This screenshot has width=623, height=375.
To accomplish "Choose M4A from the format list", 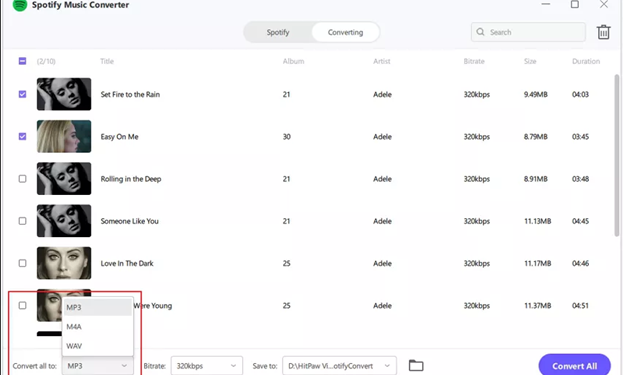I will coord(98,327).
